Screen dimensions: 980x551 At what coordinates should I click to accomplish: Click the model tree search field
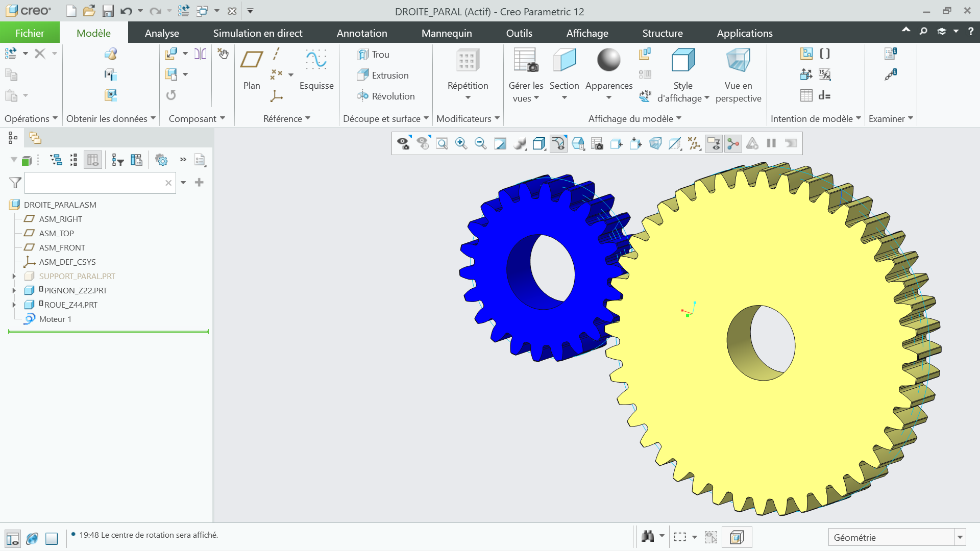click(x=95, y=183)
